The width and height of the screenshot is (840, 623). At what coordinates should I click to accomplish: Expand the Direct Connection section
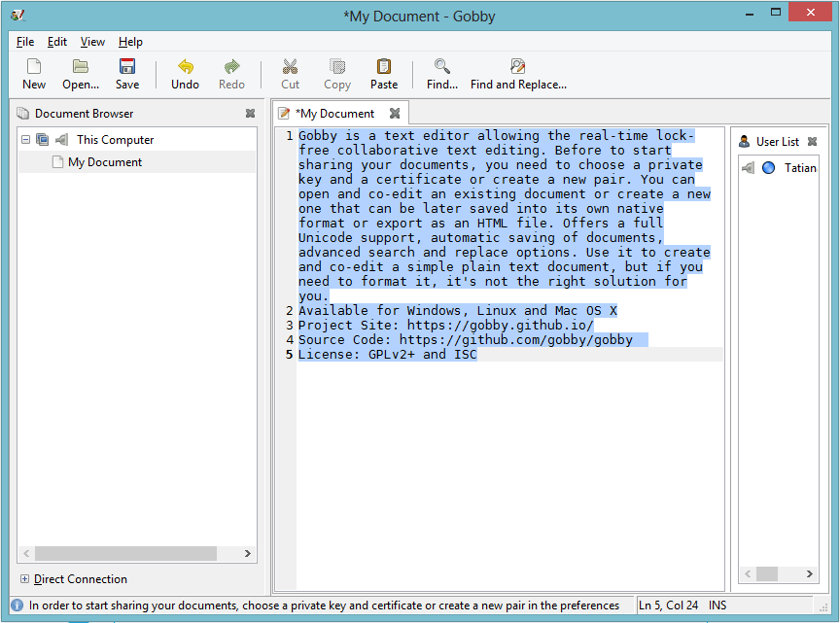24,579
